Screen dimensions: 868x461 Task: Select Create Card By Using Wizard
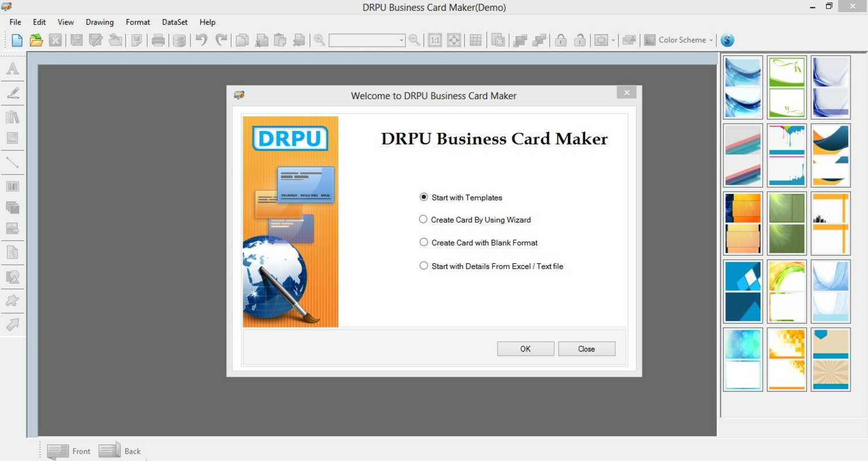(475, 220)
